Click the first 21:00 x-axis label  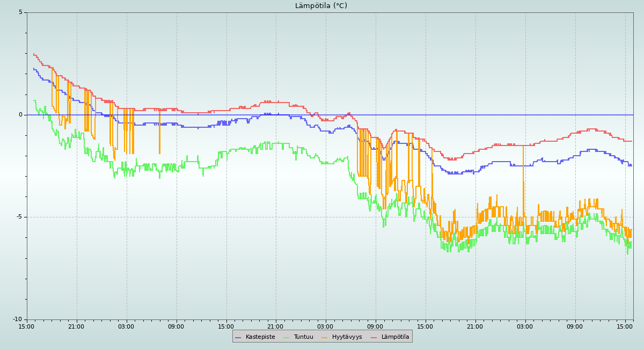(76, 326)
